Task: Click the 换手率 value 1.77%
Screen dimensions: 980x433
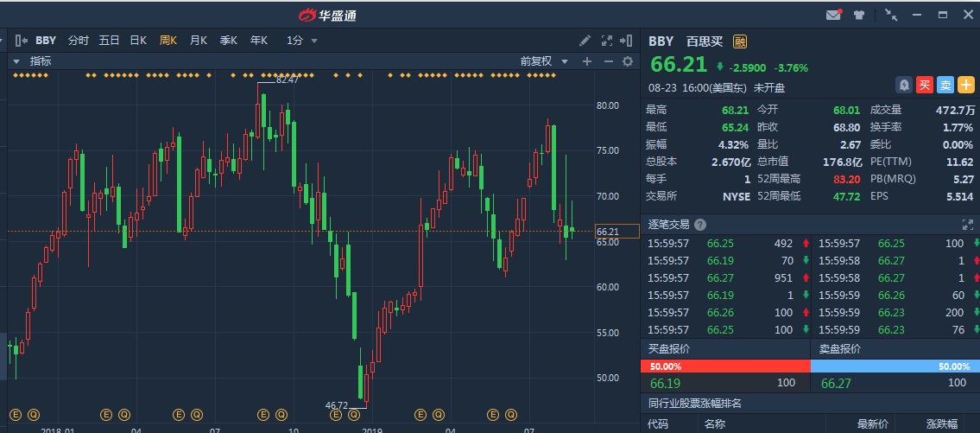Action: click(x=958, y=127)
